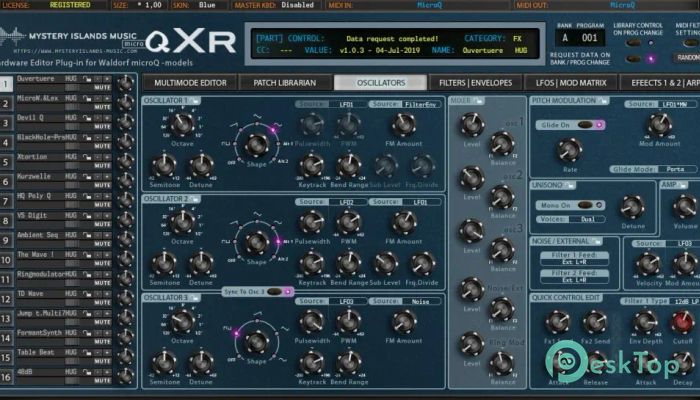The image size is (700, 400).
Task: Click the Unisono section header icon
Action: pos(571,185)
